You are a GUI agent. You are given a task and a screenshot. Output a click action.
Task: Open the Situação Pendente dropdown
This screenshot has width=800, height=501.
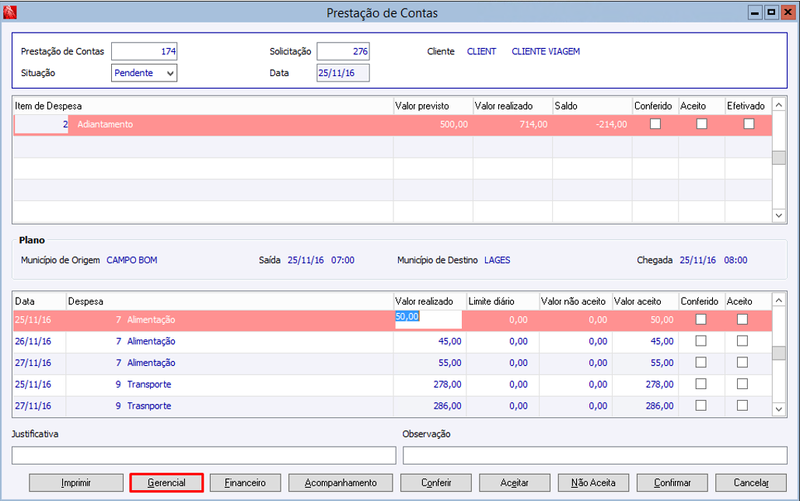(144, 73)
